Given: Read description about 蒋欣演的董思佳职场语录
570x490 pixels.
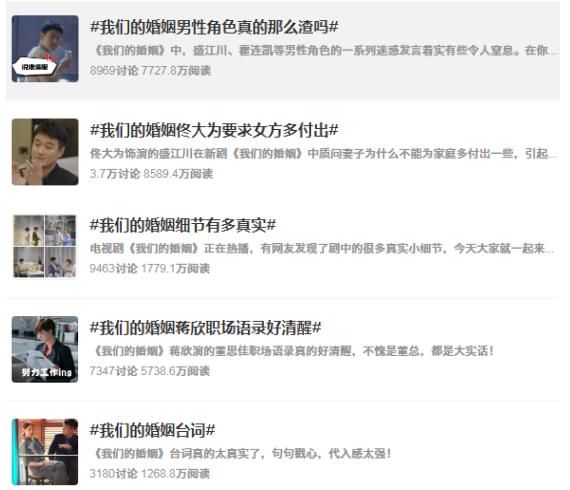Looking at the screenshot, I should coord(292,351).
